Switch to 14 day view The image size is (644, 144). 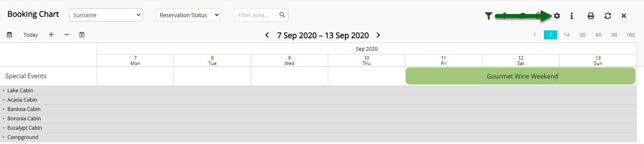pyautogui.click(x=567, y=35)
